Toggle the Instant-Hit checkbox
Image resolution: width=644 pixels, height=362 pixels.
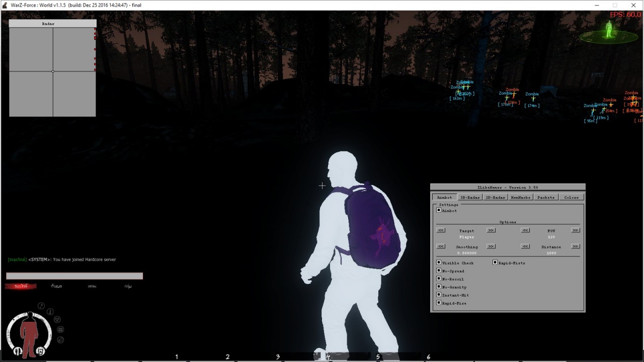pos(439,295)
